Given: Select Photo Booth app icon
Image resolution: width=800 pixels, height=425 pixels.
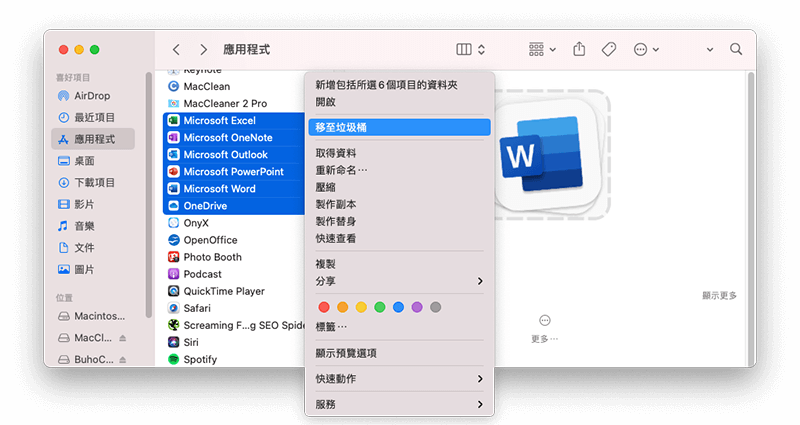Looking at the screenshot, I should (173, 257).
